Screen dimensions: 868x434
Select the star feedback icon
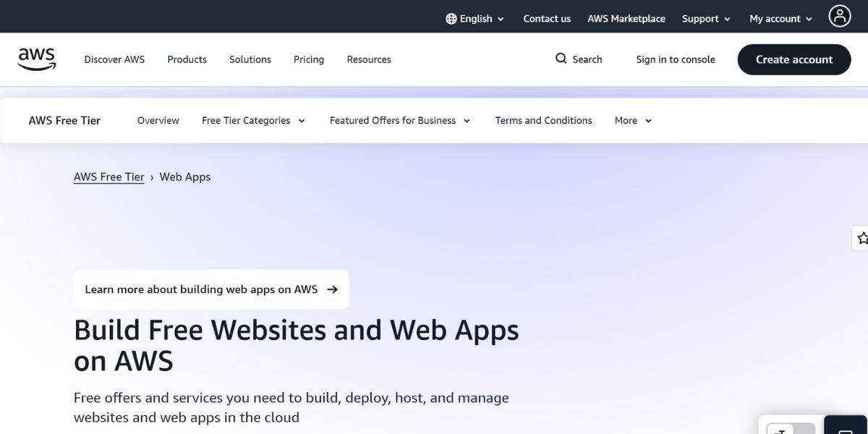862,237
